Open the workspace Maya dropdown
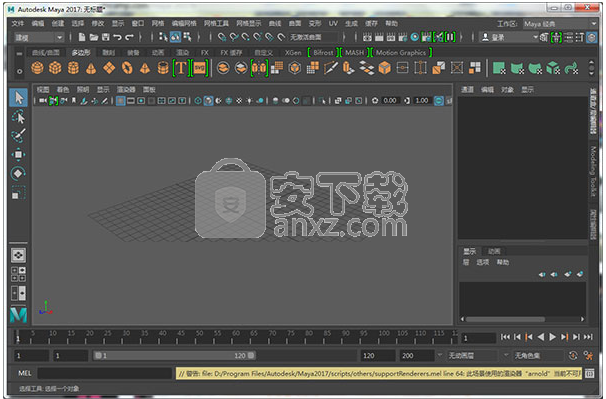Image resolution: width=606 pixels, height=399 pixels. [560, 24]
